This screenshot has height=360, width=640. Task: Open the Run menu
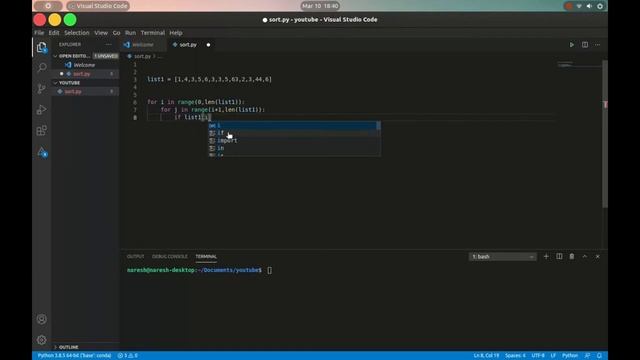pyautogui.click(x=130, y=33)
